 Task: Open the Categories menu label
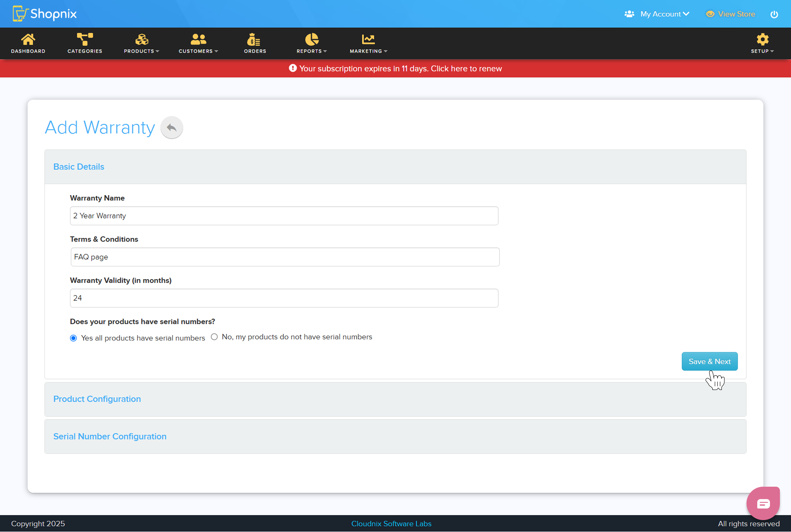[x=85, y=51]
